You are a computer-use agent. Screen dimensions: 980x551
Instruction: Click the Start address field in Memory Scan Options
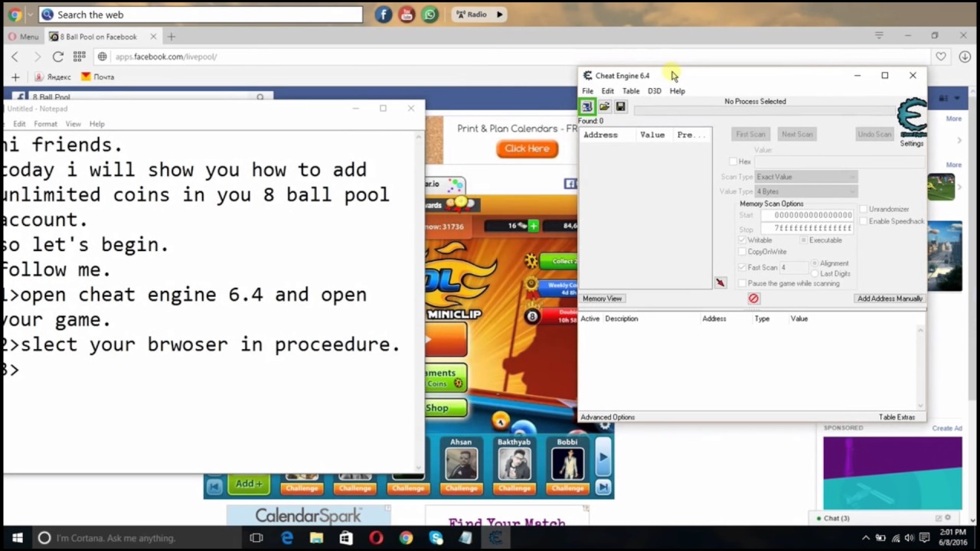[x=807, y=215]
